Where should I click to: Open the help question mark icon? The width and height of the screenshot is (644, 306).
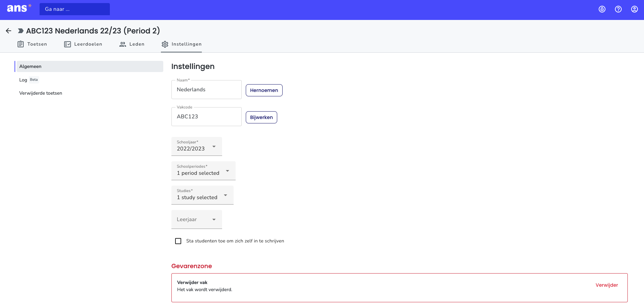[618, 9]
